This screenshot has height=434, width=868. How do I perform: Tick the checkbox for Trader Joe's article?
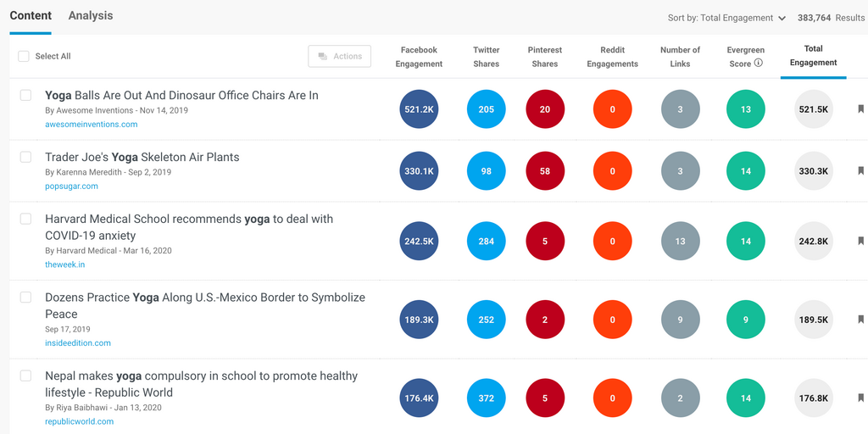pyautogui.click(x=25, y=157)
